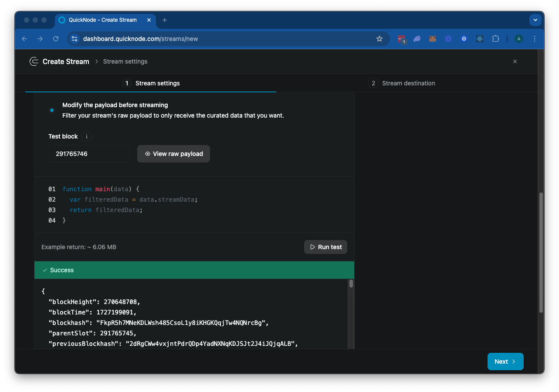Screen dimensions: 559x392
Task: Switch to the Stream destination step
Action: pyautogui.click(x=402, y=83)
